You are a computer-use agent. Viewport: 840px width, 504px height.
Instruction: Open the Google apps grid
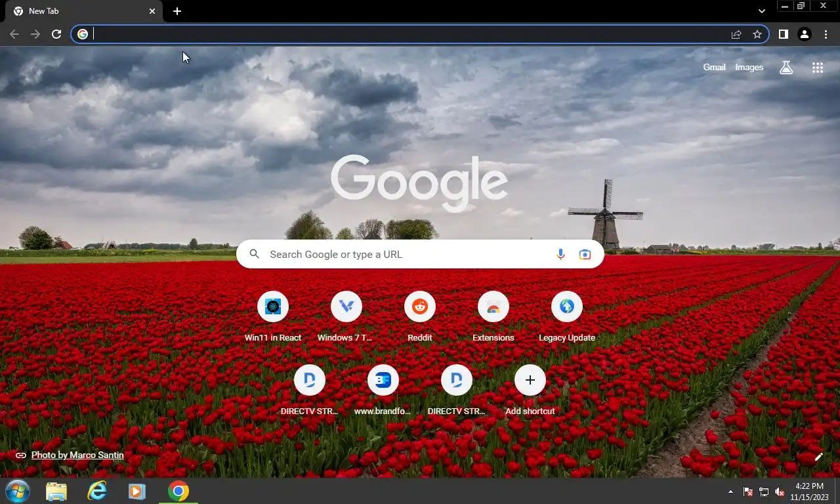(x=817, y=67)
